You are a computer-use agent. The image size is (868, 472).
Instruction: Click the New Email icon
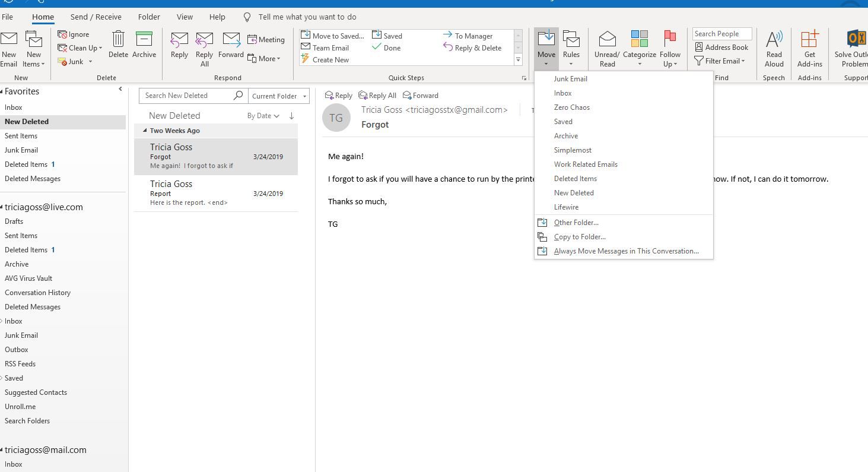coord(8,40)
